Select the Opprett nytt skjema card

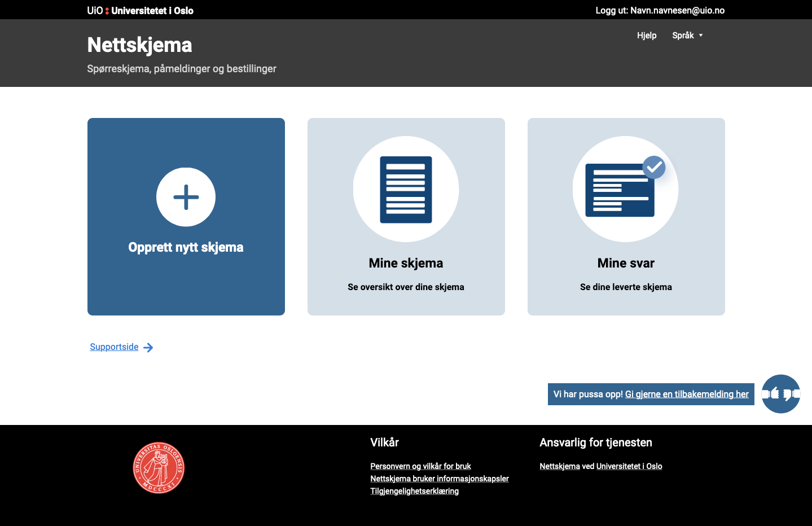coord(186,217)
